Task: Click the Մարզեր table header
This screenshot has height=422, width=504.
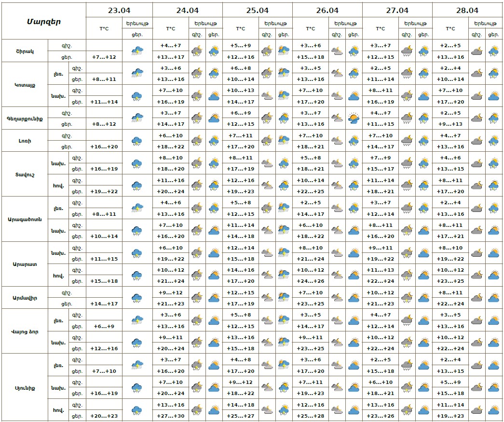Action: [x=43, y=21]
